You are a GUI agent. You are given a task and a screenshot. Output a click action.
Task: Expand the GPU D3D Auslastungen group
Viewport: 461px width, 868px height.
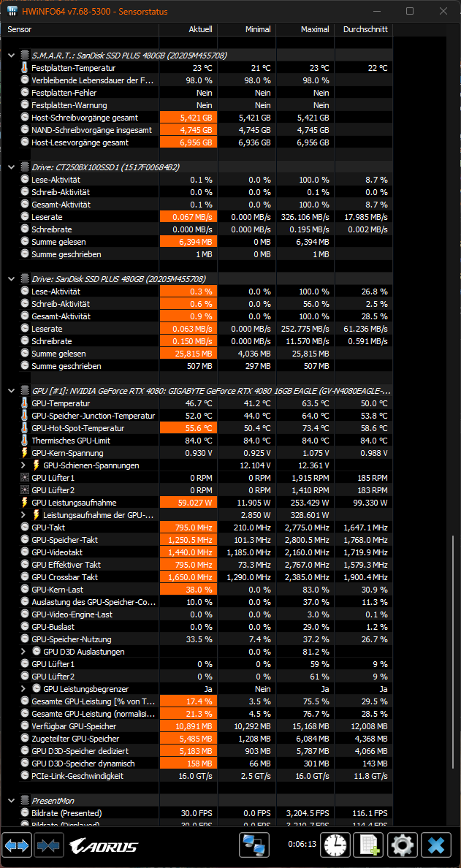pos(23,652)
